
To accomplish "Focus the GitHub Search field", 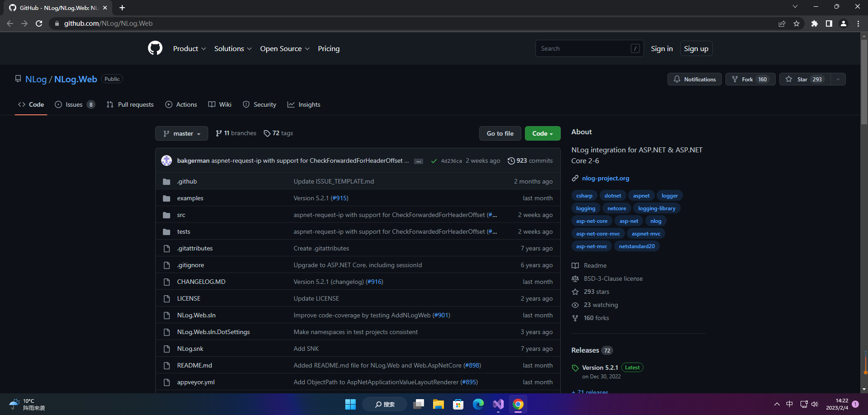I will point(589,48).
